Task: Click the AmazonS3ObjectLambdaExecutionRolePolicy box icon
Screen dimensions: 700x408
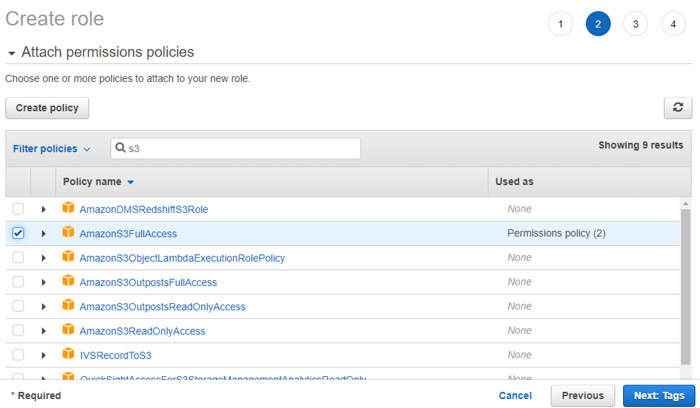Action: tap(68, 257)
